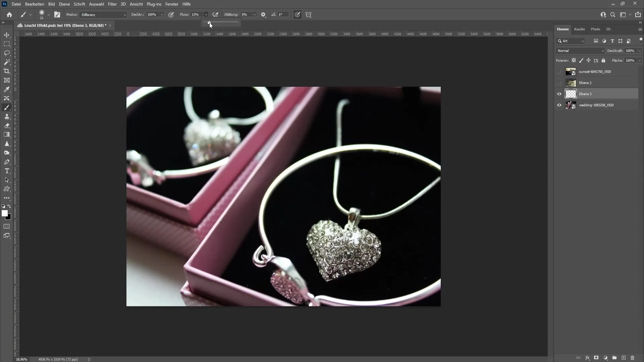Viewport: 644px width, 362px height.
Task: Click the Ebene 3 layer thumbnail
Action: [x=571, y=93]
